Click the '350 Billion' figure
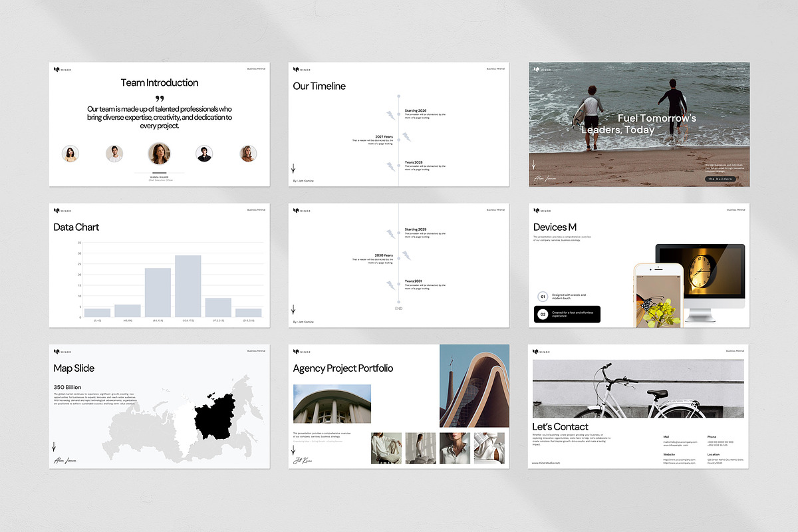798x532 pixels. [67, 386]
